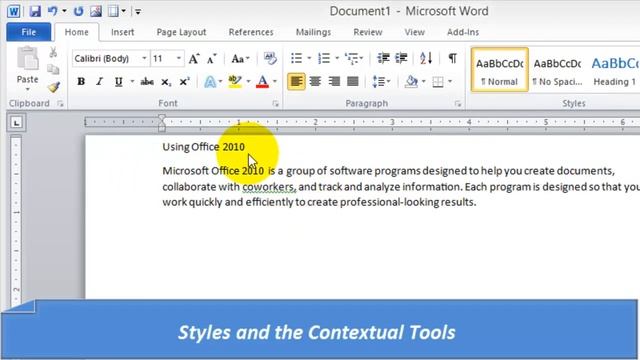Toggle Bold formatting

click(x=81, y=82)
